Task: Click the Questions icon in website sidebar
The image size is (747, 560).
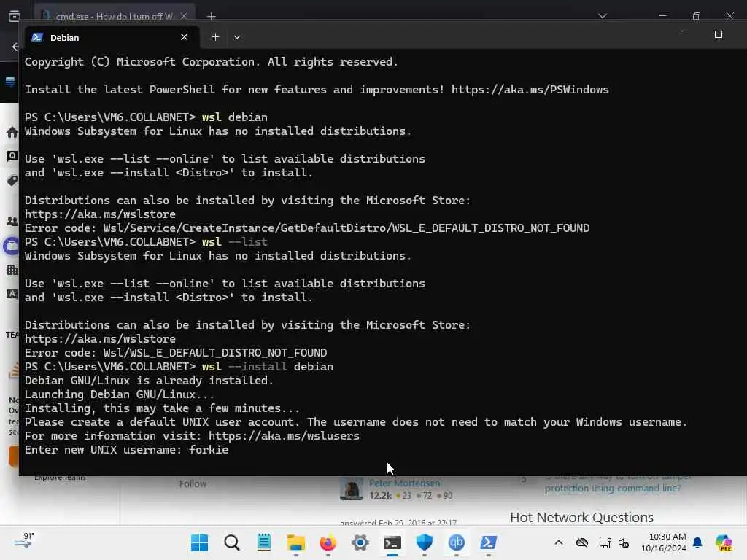Action: (x=12, y=157)
